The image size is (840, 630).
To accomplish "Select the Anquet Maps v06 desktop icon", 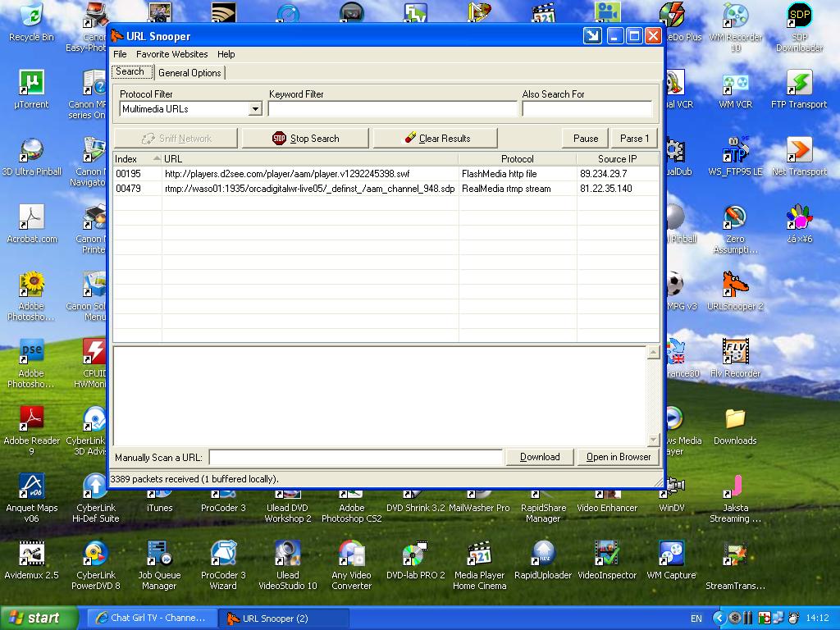I will (32, 498).
